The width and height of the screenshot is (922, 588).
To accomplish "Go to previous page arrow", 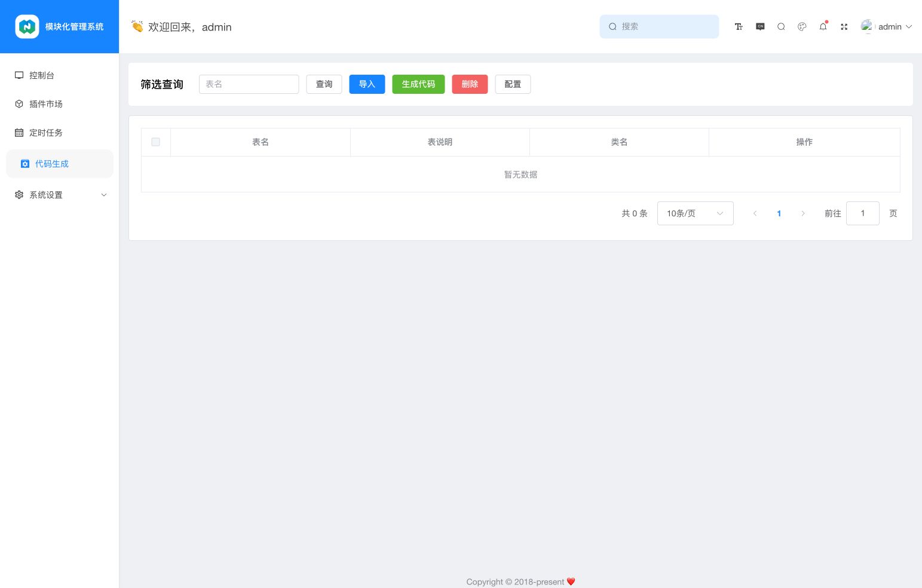I will (755, 213).
